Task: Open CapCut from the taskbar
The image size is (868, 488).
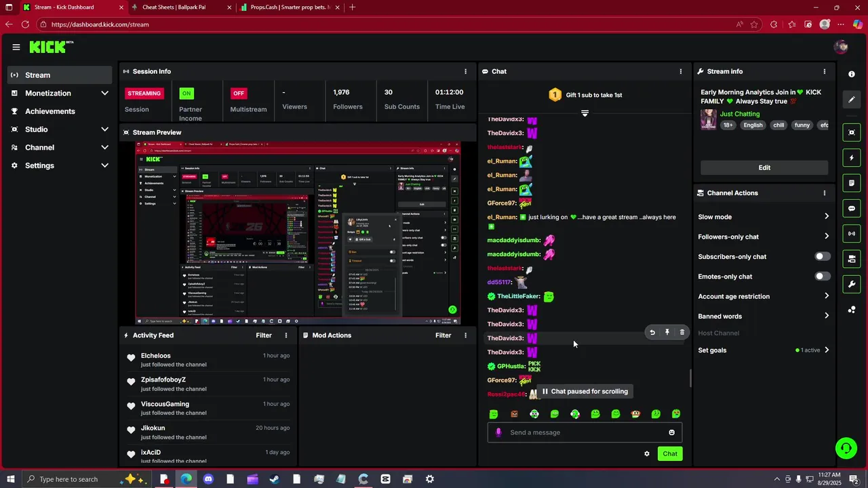Action: [x=385, y=479]
